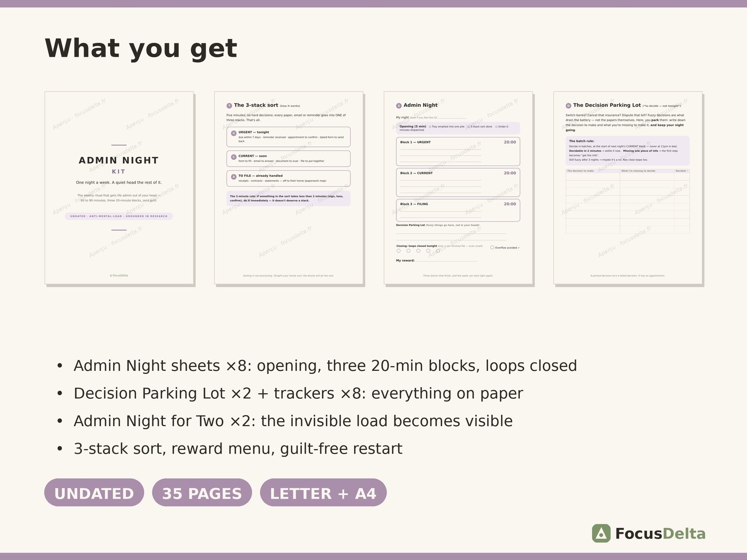Click the "Decision Parking Lot ×2 + trackers ×8" bullet
This screenshot has width=747, height=560.
pos(298,394)
